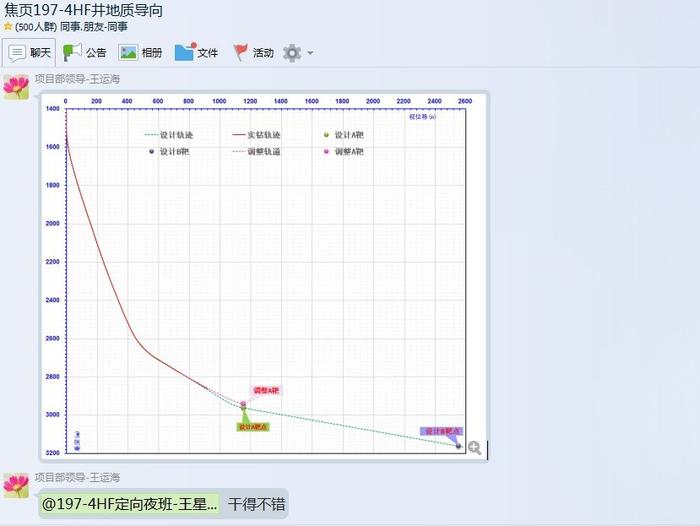This screenshot has height=526, width=700.
Task: Switch to the 聊天 tab
Action: (x=30, y=53)
